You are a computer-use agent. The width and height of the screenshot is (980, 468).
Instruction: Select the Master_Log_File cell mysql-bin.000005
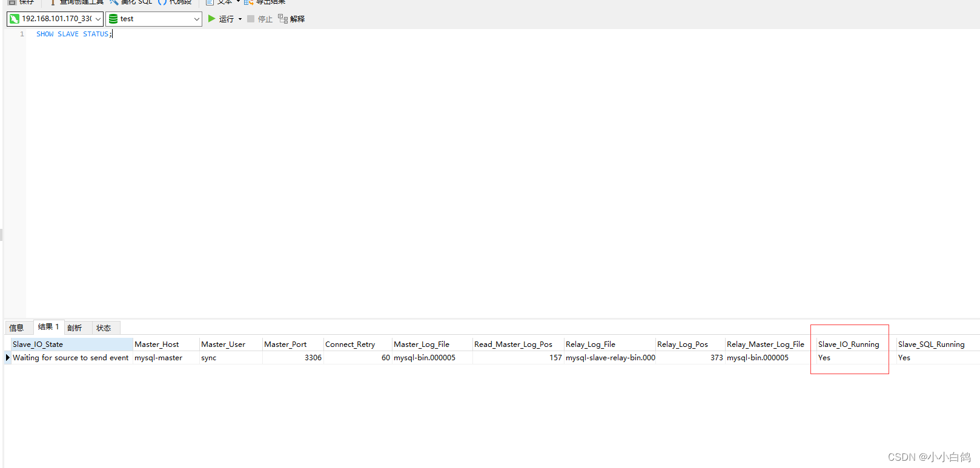432,358
